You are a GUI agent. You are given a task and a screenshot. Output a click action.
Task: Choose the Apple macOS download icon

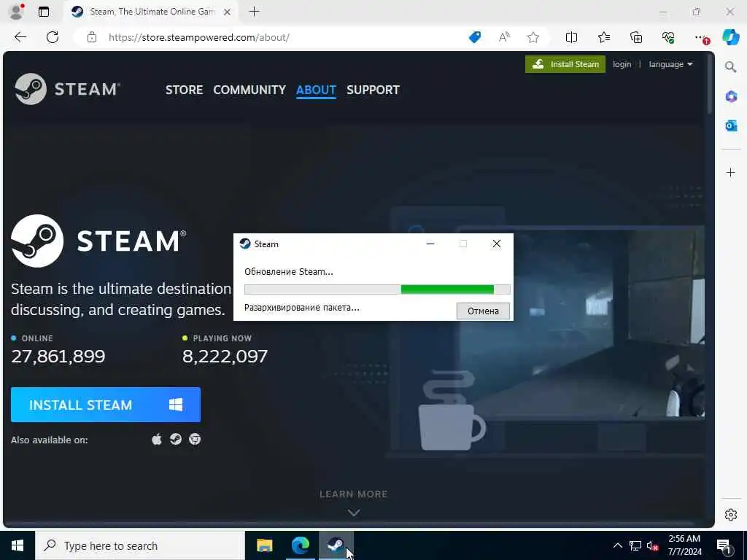(x=157, y=439)
